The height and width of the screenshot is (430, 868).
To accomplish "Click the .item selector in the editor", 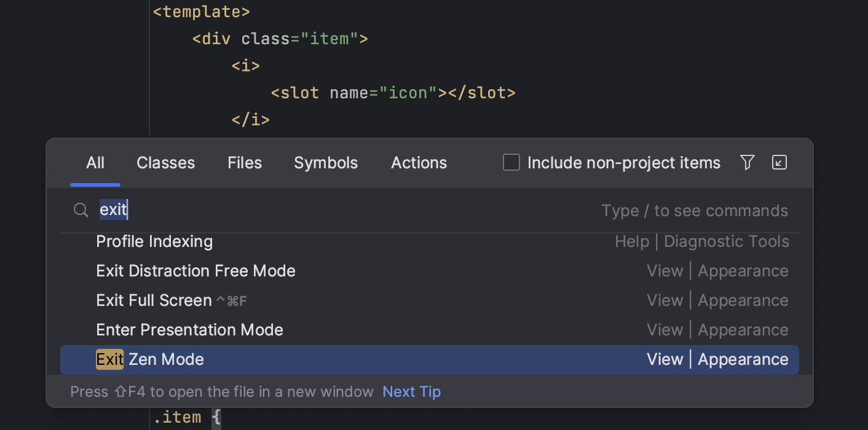I will pyautogui.click(x=178, y=416).
